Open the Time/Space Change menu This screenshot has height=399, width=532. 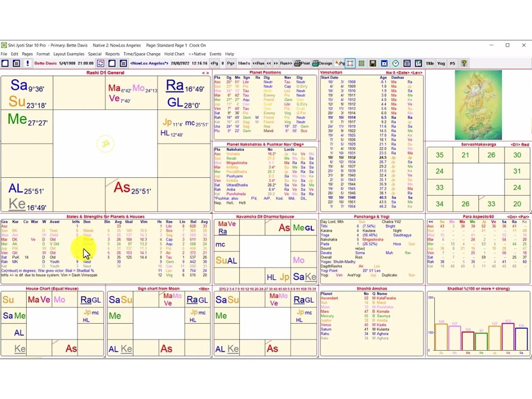[x=142, y=54]
